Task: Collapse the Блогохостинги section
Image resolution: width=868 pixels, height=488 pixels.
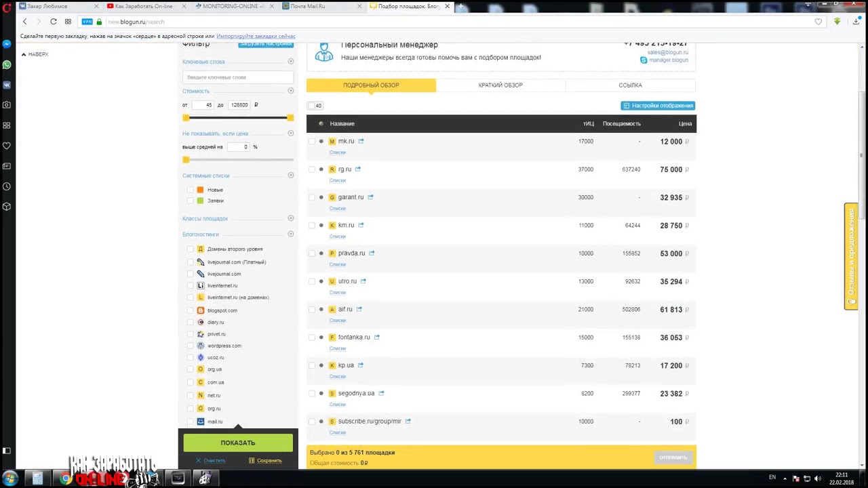Action: (x=290, y=234)
